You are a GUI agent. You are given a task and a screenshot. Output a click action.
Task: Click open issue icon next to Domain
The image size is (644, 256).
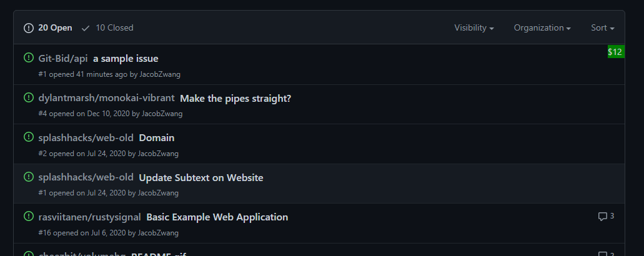coord(28,137)
